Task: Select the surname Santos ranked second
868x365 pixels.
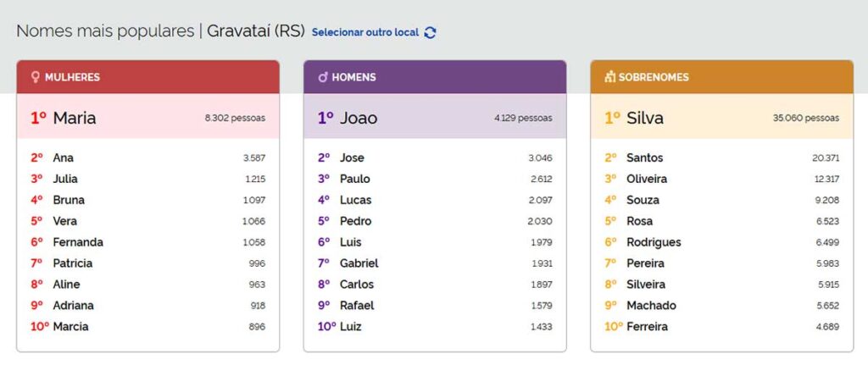Action: tap(644, 158)
